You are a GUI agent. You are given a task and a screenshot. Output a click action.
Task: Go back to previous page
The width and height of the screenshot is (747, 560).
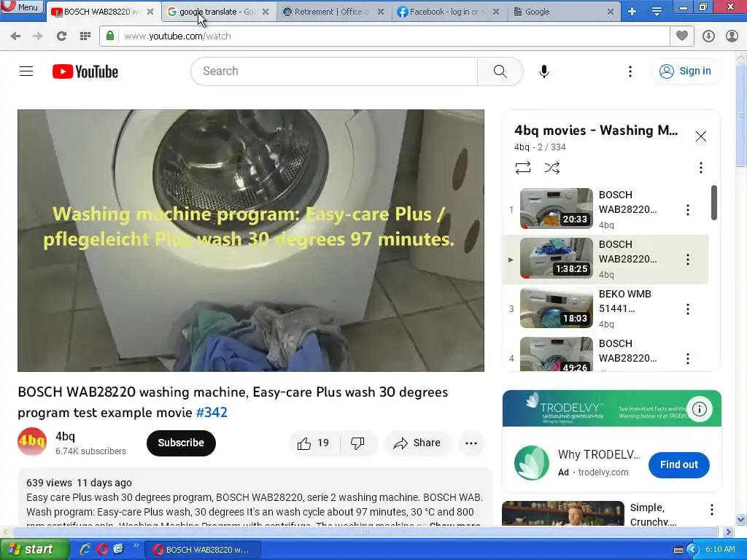(15, 36)
